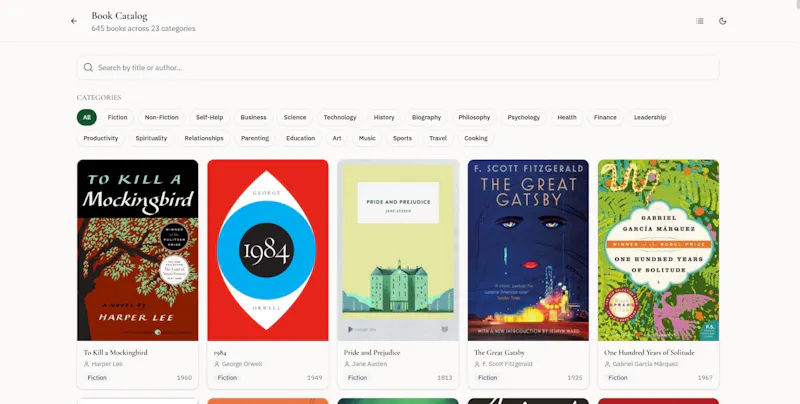Choose the Health category chip
The width and height of the screenshot is (800, 404).
[x=567, y=117]
